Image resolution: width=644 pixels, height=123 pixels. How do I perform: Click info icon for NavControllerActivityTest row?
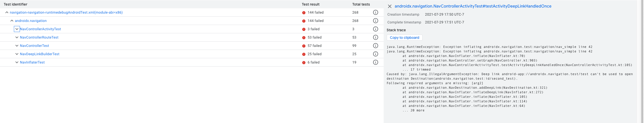pos(375,29)
